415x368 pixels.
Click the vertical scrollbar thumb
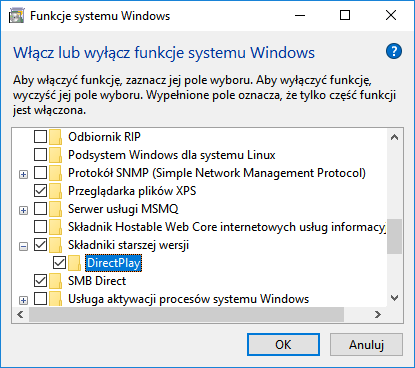pyautogui.click(x=395, y=236)
